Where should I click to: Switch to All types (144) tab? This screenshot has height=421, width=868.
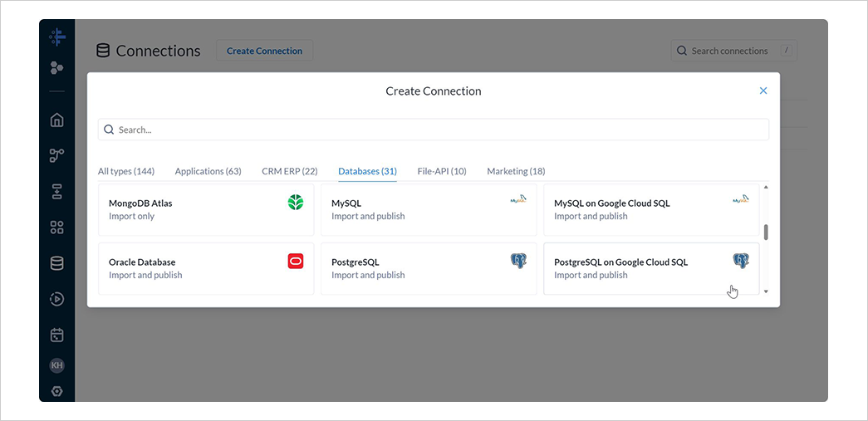[x=126, y=171]
